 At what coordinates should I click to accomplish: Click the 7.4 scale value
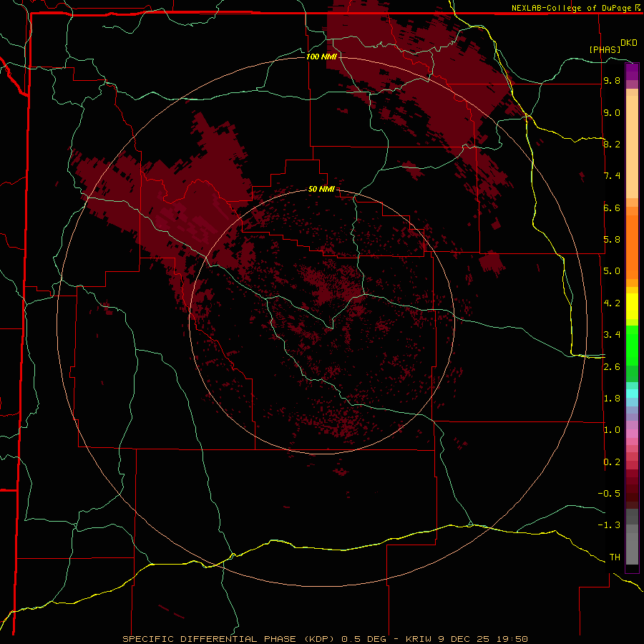click(612, 176)
